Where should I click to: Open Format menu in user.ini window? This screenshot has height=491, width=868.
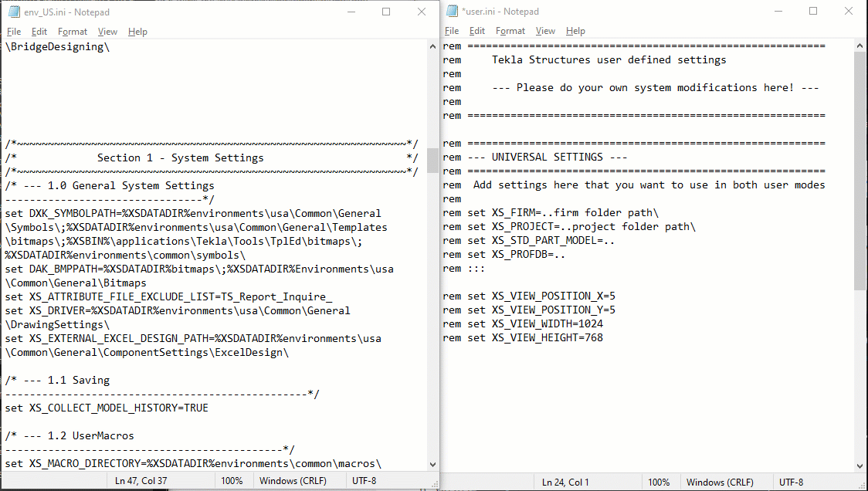pyautogui.click(x=510, y=31)
